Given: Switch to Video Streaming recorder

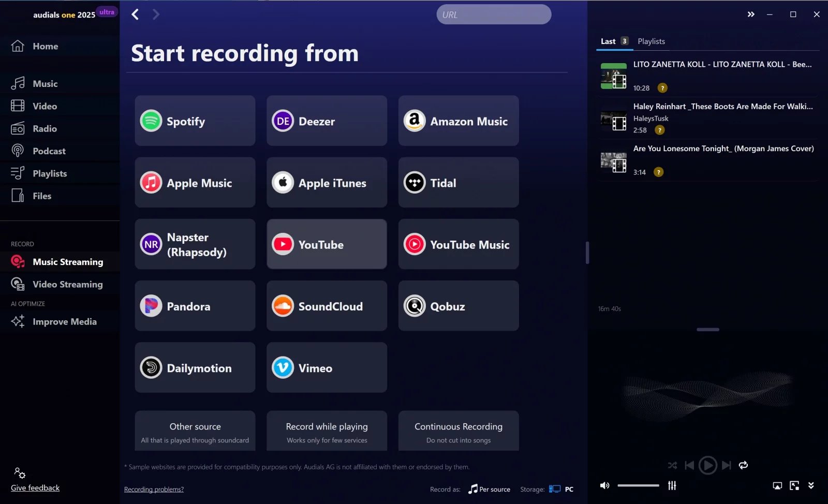Looking at the screenshot, I should coord(60,284).
